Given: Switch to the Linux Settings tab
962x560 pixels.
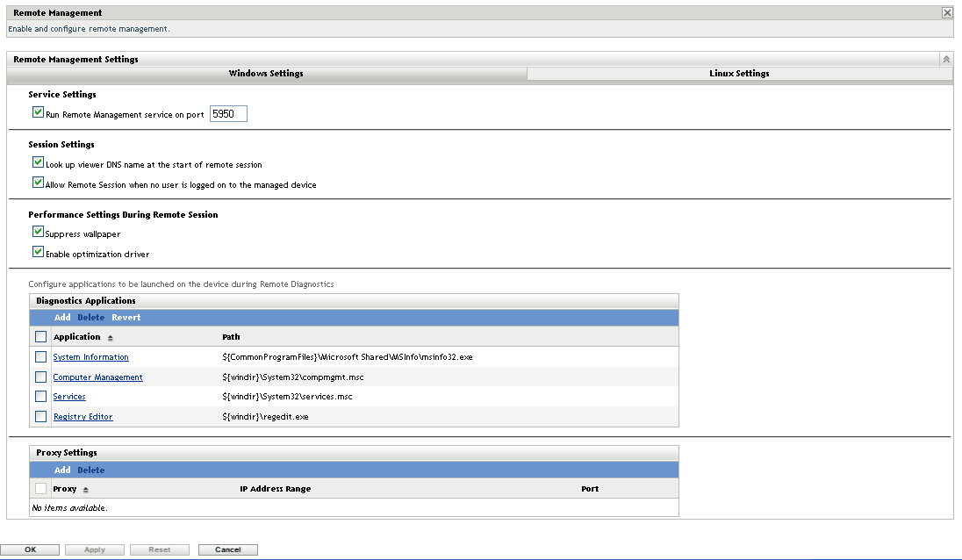Looking at the screenshot, I should [x=739, y=74].
